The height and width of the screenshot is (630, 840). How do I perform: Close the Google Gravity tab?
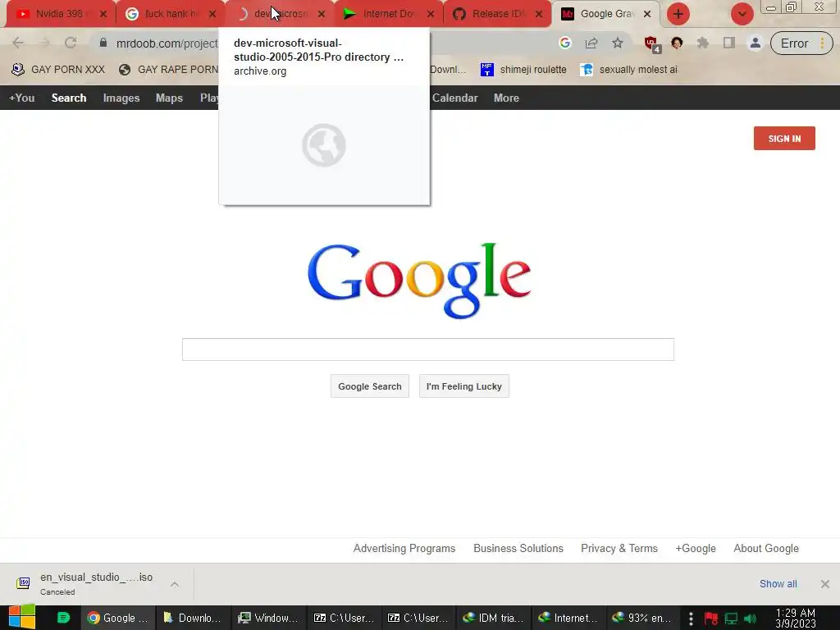click(x=647, y=14)
